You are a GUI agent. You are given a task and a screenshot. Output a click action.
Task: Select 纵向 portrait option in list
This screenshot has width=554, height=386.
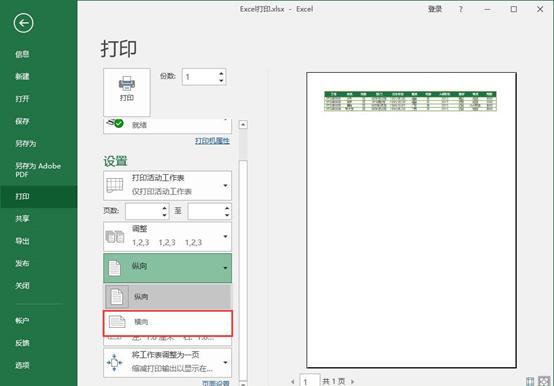click(167, 297)
